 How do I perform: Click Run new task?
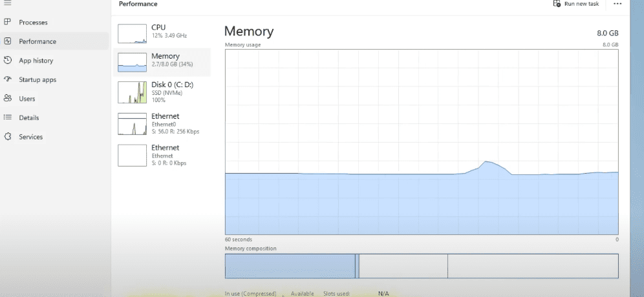575,4
